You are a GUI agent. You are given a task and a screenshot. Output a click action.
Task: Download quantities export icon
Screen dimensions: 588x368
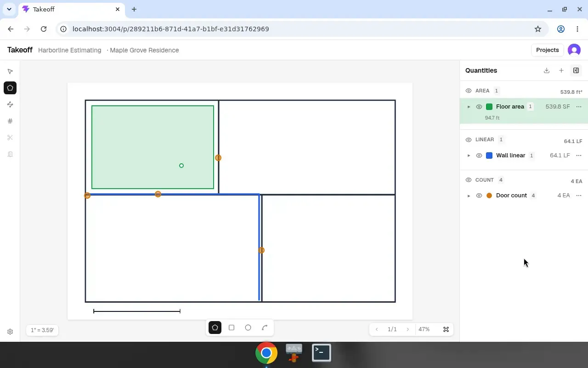pos(547,70)
